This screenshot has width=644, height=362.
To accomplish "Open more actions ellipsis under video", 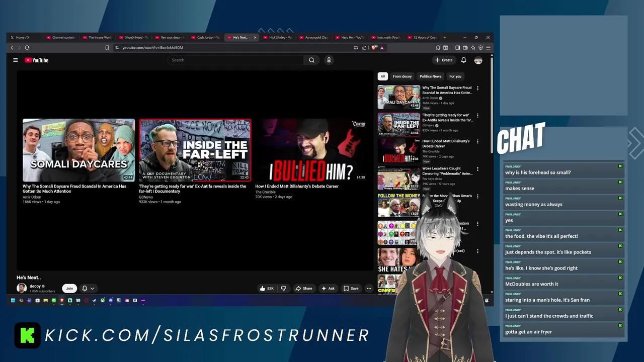I will click(x=369, y=289).
